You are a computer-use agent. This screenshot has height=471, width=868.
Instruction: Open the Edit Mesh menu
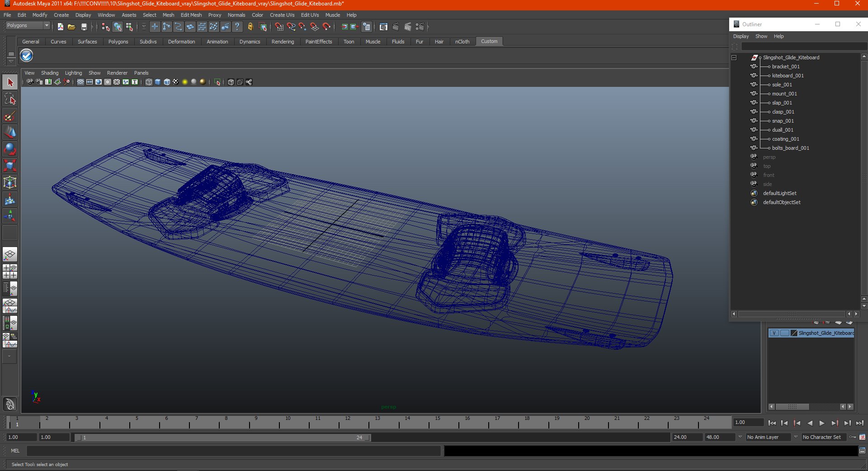pos(191,15)
